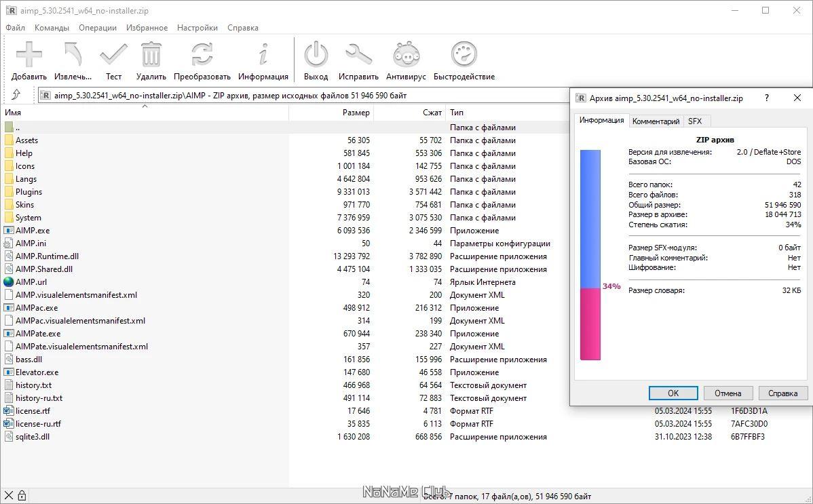Select the Информация tab in dialog
The height and width of the screenshot is (504, 813).
601,120
